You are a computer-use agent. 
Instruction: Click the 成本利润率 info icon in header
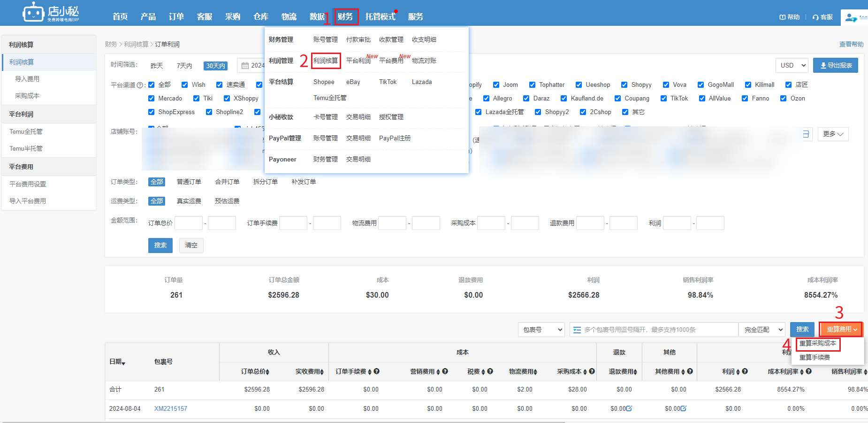[x=809, y=371]
